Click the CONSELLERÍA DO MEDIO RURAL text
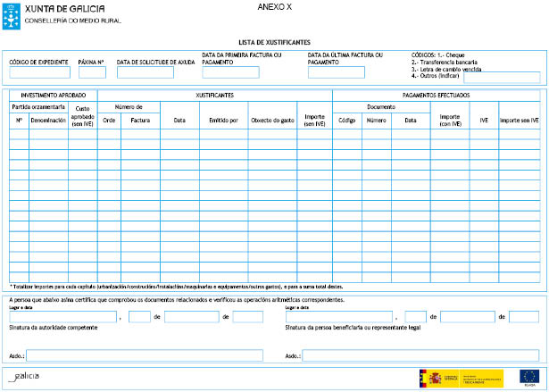The height and width of the screenshot is (392, 549). pos(73,21)
